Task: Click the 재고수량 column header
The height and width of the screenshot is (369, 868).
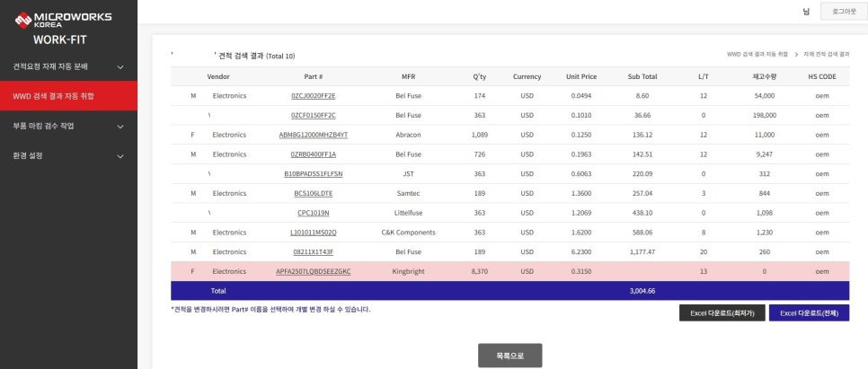Action: point(764,76)
